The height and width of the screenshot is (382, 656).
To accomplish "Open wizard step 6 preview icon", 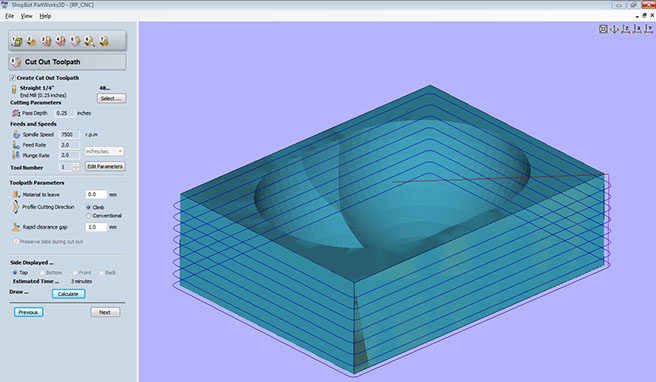I will [x=90, y=41].
